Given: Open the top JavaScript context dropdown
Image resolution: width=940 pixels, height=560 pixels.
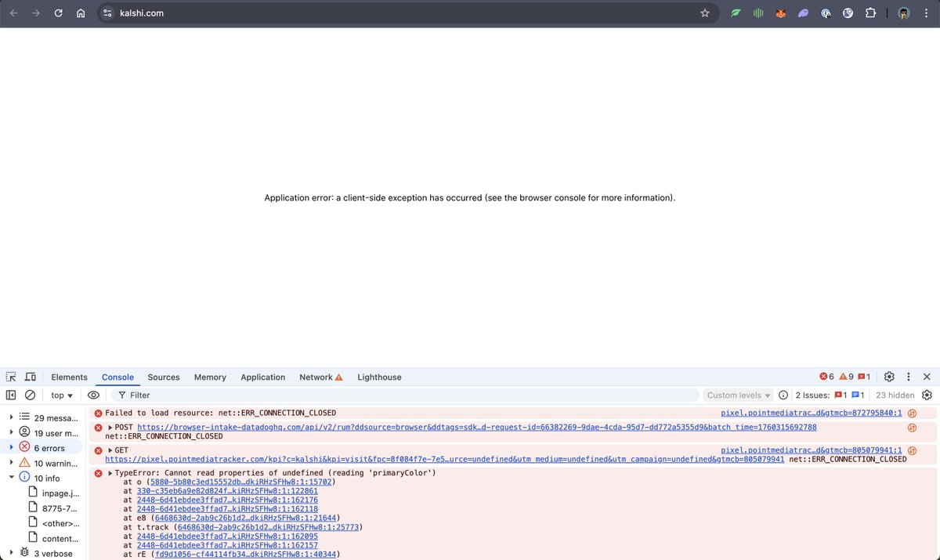Looking at the screenshot, I should pyautogui.click(x=62, y=396).
